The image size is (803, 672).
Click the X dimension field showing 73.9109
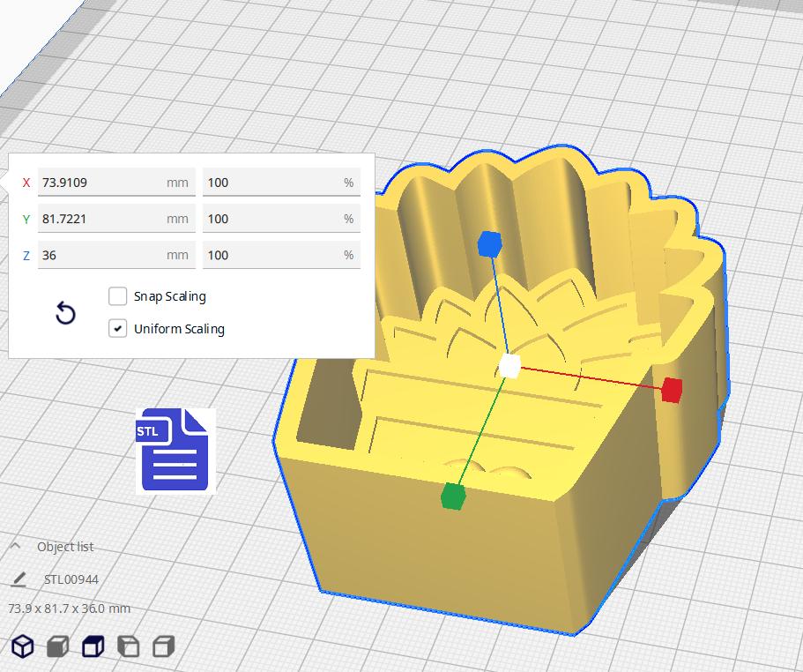(x=116, y=183)
